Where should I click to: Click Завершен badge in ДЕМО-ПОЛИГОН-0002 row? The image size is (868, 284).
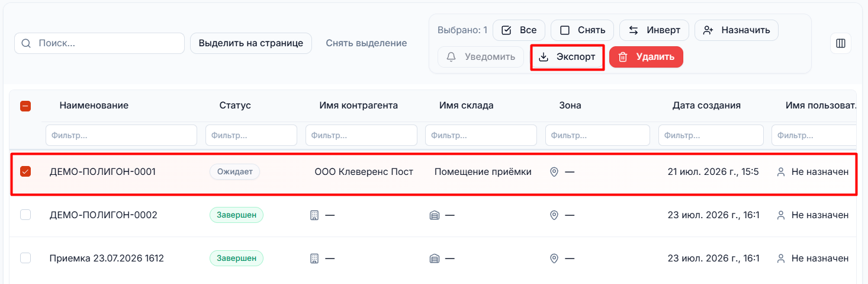[x=236, y=215]
